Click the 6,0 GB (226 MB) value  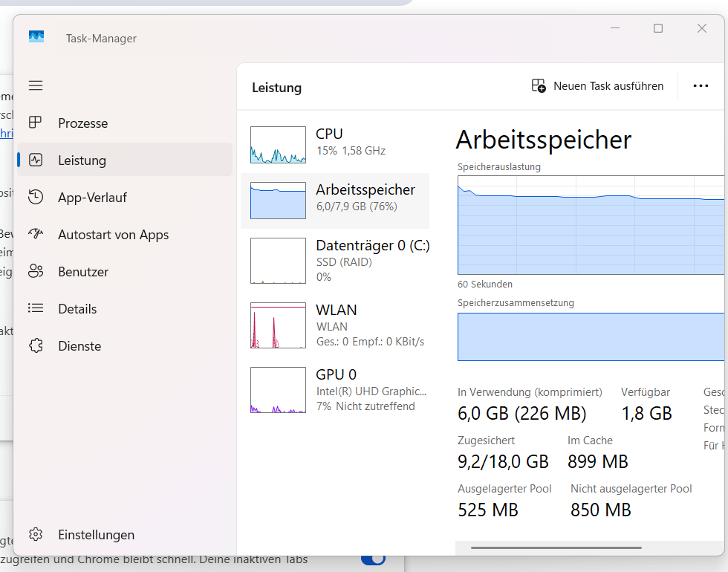(x=521, y=413)
